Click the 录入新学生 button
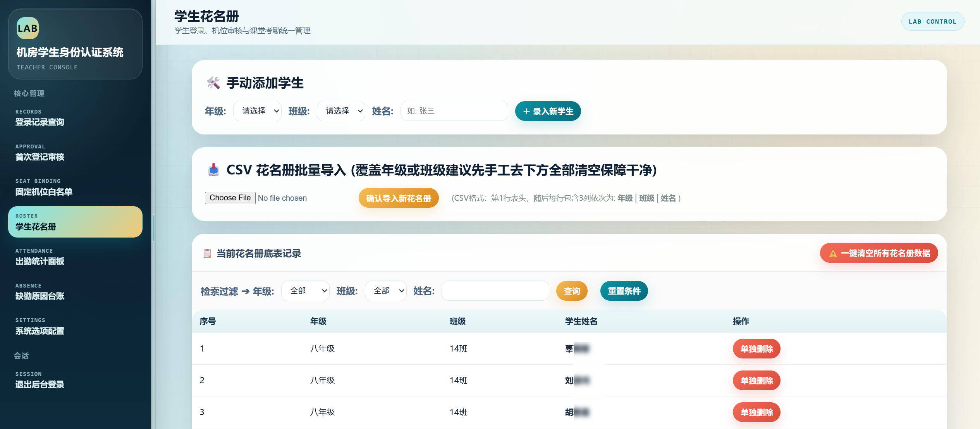Image resolution: width=980 pixels, height=429 pixels. (548, 111)
